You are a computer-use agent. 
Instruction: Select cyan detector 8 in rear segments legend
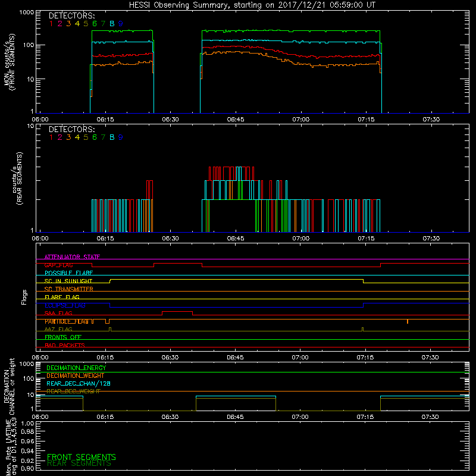(x=112, y=137)
